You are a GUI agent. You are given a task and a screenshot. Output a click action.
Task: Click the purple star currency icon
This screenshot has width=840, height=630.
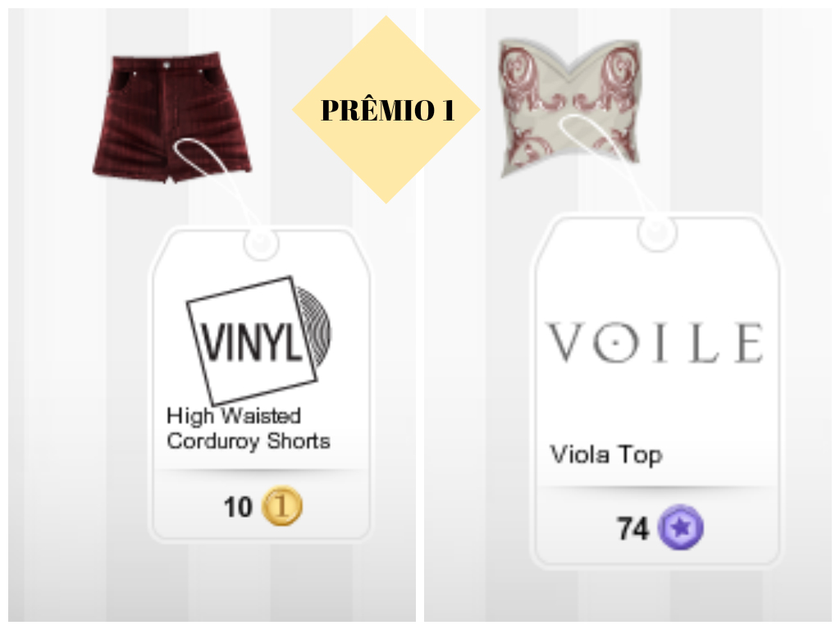[680, 527]
